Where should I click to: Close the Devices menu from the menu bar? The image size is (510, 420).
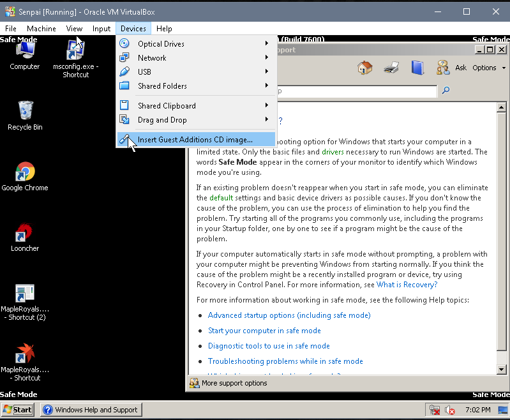(133, 29)
